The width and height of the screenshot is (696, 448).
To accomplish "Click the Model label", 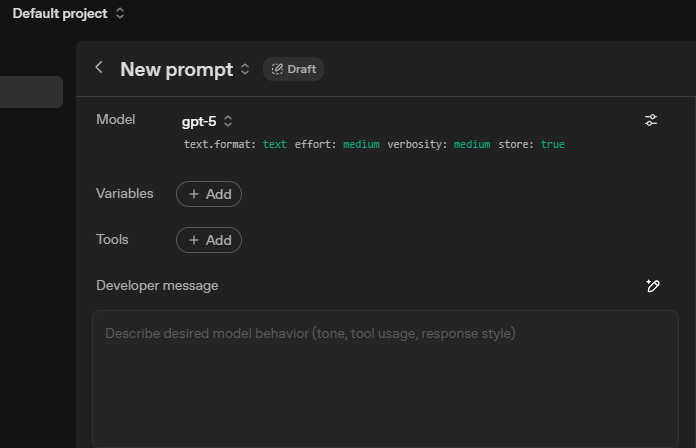I will tap(115, 120).
